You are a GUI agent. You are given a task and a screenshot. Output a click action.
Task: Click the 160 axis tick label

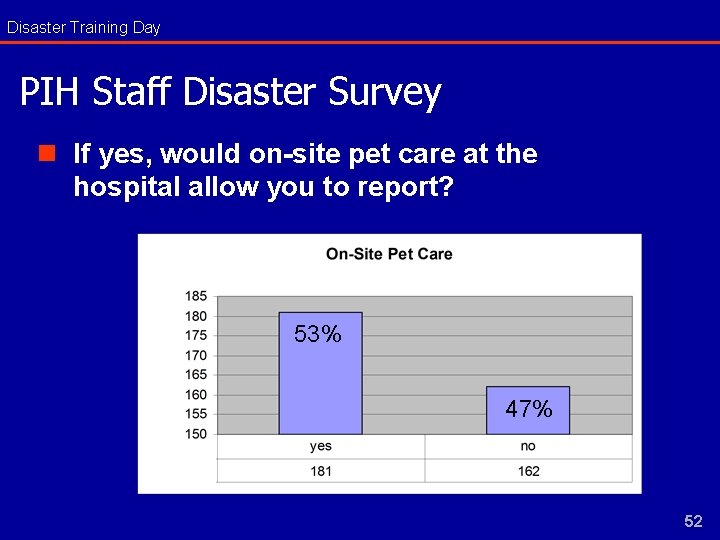coord(196,395)
